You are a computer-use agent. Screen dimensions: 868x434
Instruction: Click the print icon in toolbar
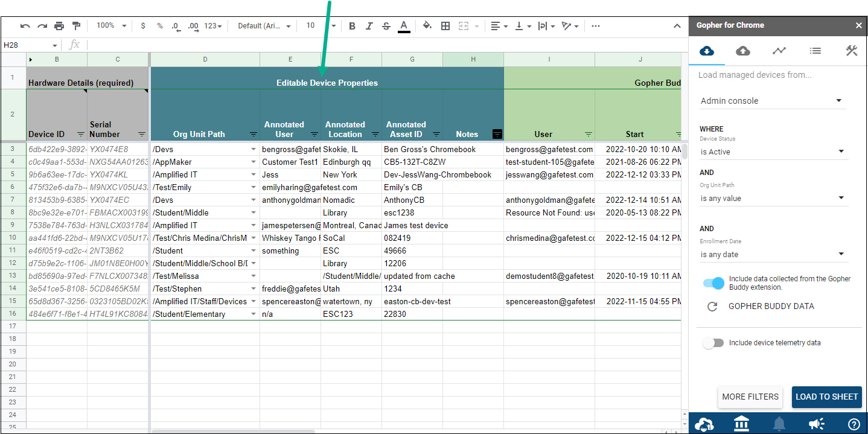(x=59, y=26)
